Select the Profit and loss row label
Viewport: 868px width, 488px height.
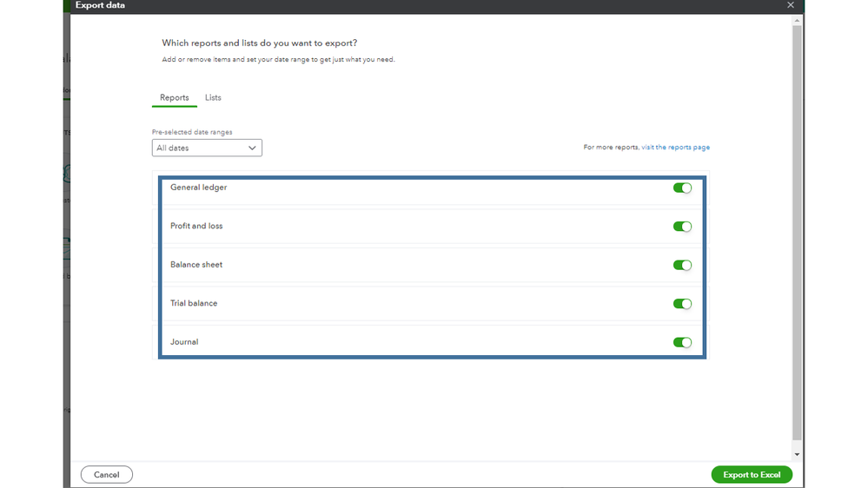point(196,227)
